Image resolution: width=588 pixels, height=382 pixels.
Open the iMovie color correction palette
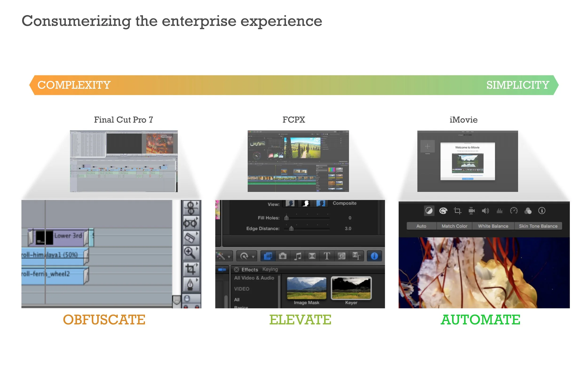pyautogui.click(x=443, y=211)
